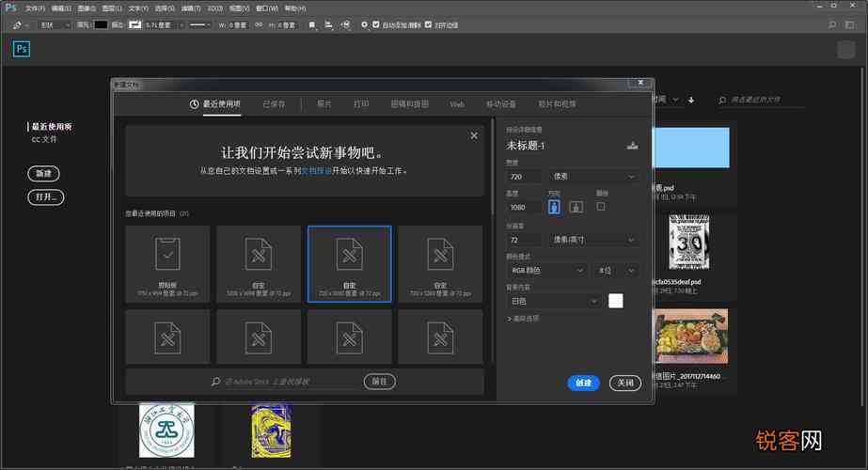
Task: Open the food photo recent file thumbnail
Action: coord(692,337)
